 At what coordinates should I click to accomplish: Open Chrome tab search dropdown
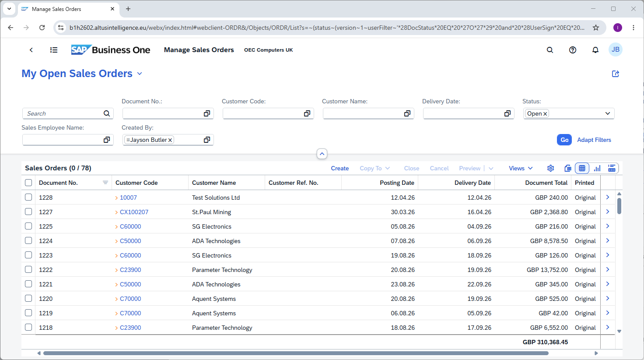(x=9, y=9)
